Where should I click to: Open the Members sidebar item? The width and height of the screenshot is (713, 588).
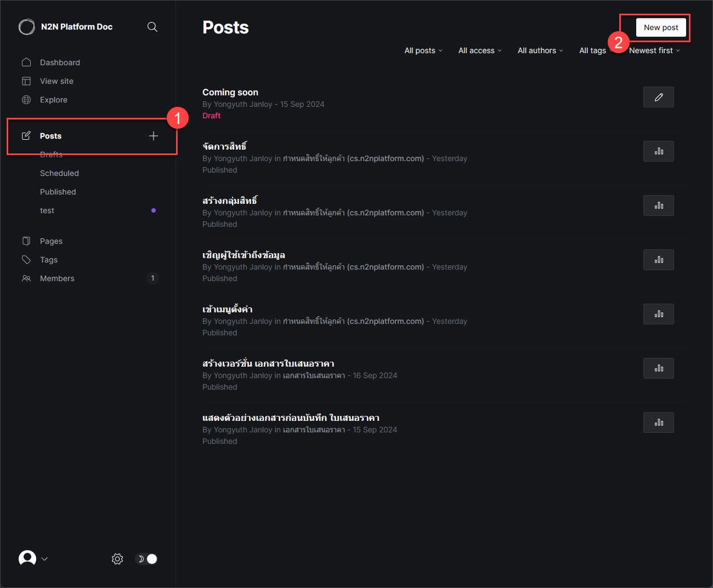click(57, 278)
